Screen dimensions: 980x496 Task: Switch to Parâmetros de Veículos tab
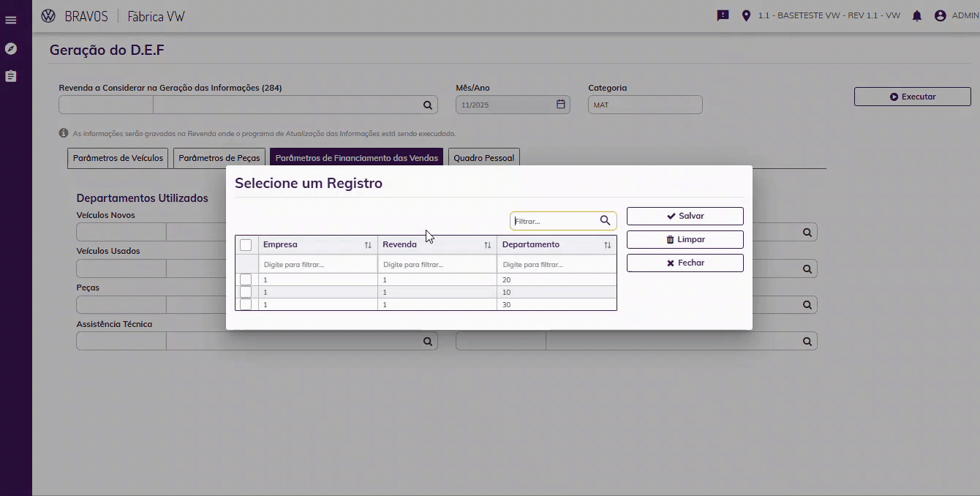coord(118,158)
